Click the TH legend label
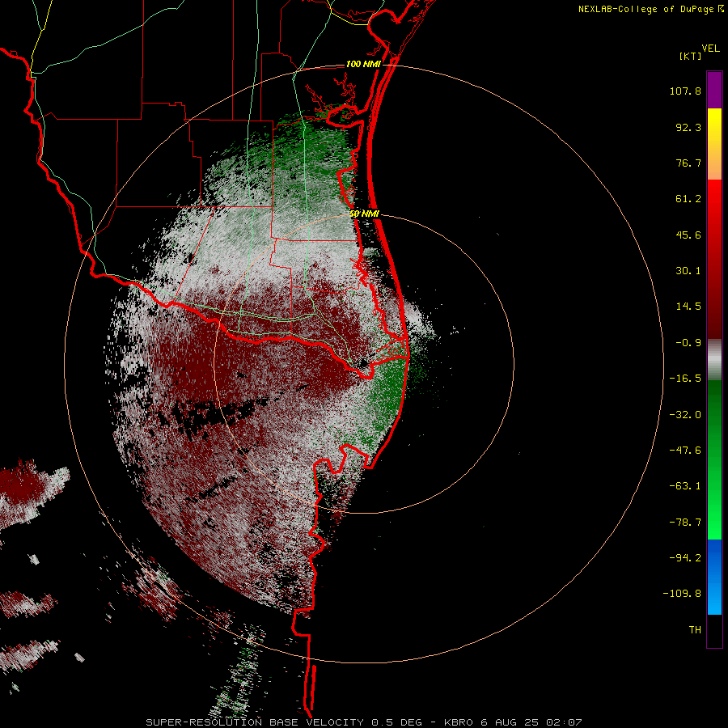728x728 pixels. (x=695, y=629)
